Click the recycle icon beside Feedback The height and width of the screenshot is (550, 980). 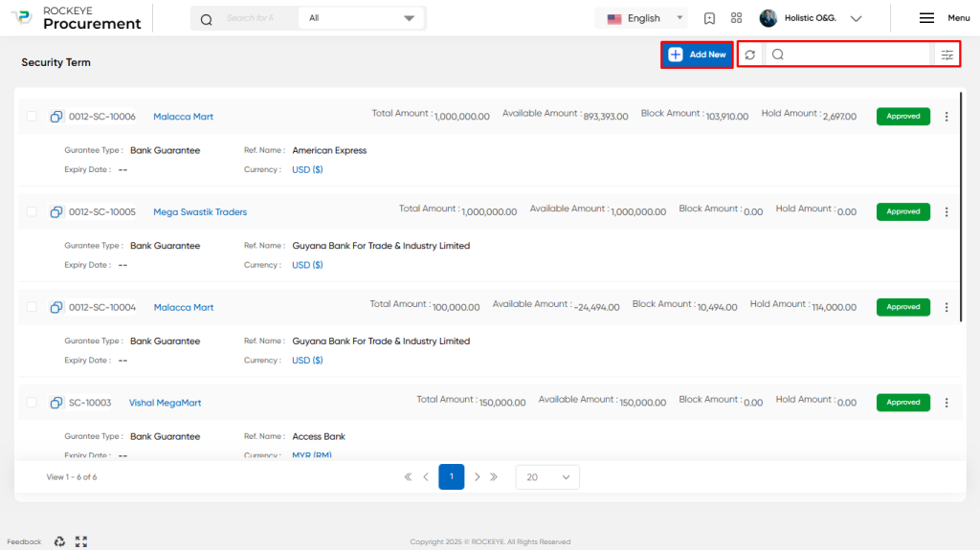(x=59, y=541)
